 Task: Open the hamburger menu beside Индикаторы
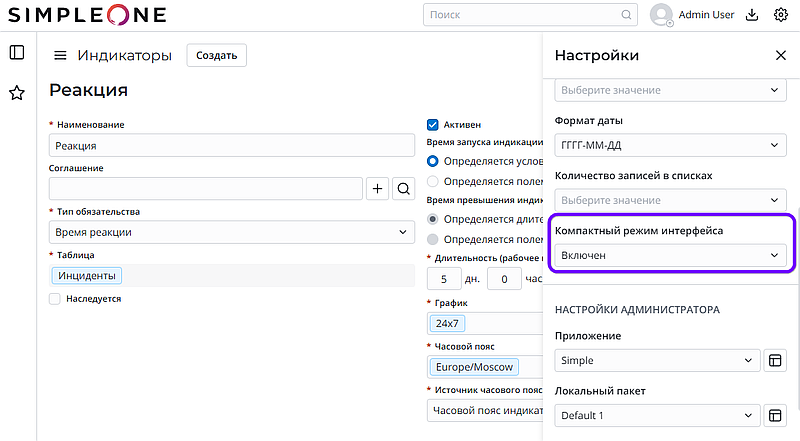[x=60, y=56]
